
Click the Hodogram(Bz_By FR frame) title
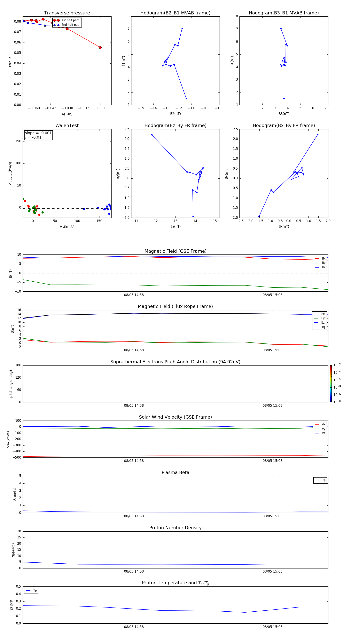tap(175, 125)
